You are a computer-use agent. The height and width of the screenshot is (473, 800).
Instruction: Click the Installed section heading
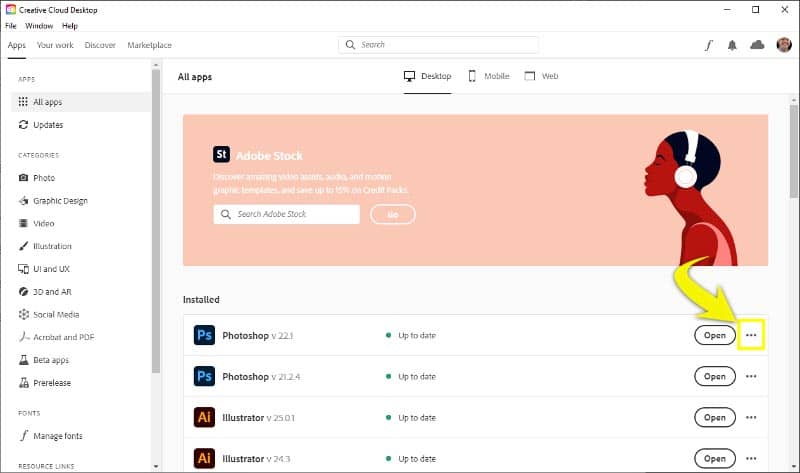click(x=201, y=300)
